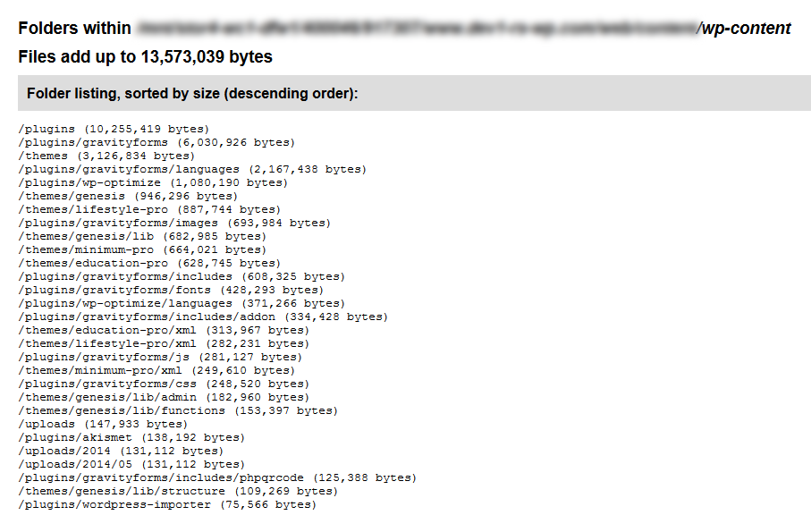Click the "/themes/genesis/lib/functions" row
Image resolution: width=811 pixels, height=532 pixels.
pyautogui.click(x=178, y=411)
